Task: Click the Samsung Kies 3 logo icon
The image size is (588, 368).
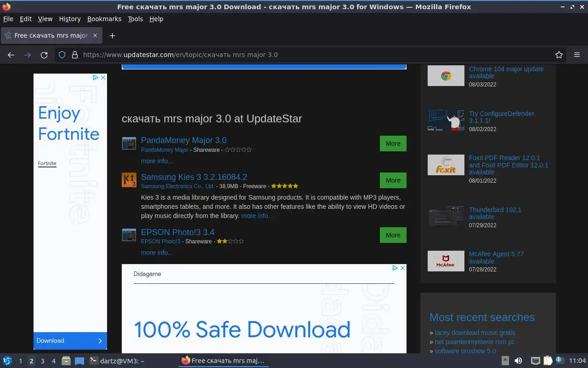Action: point(129,180)
